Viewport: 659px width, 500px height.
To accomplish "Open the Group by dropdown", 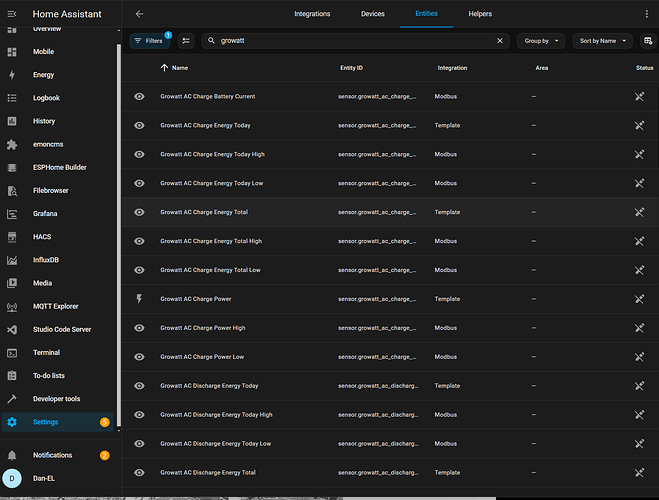I will coord(541,41).
